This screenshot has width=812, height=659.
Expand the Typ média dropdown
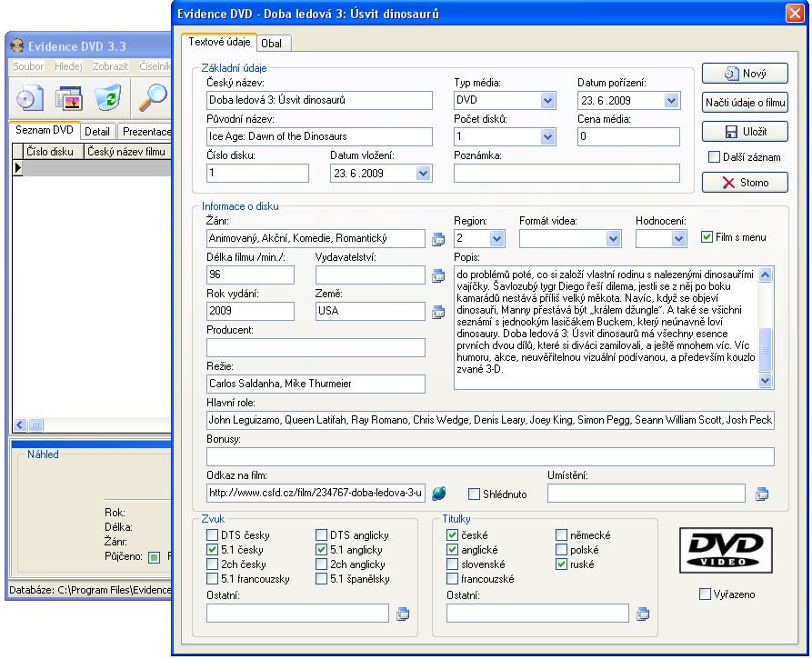click(547, 100)
